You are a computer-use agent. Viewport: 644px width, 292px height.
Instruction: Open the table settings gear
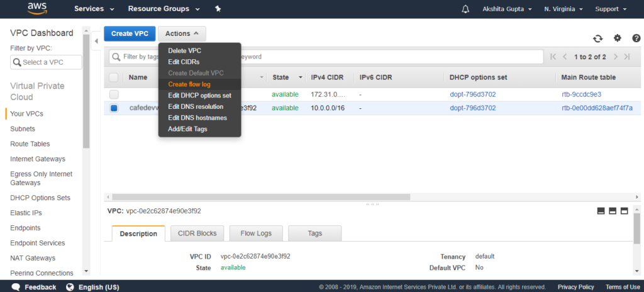click(618, 38)
